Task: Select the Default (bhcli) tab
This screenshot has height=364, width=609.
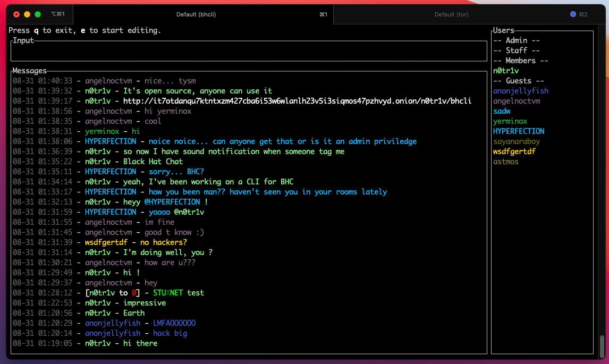Action: point(197,14)
